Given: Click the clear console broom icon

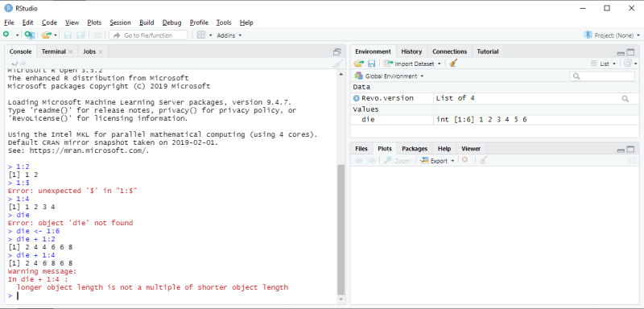Looking at the screenshot, I should coord(336,64).
